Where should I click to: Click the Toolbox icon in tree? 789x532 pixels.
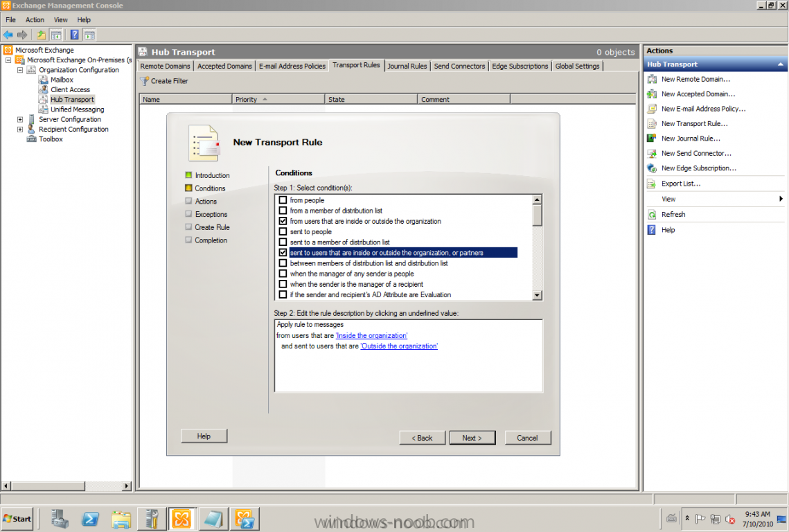[32, 139]
